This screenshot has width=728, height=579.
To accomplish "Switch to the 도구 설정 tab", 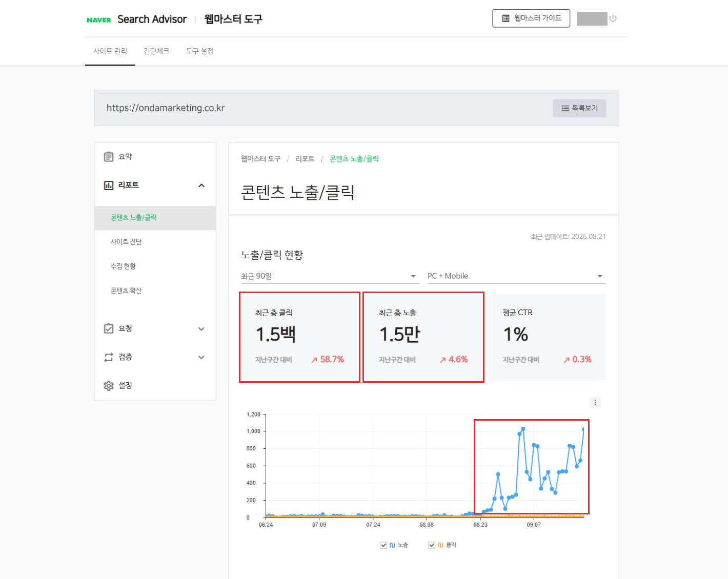I will coord(199,51).
